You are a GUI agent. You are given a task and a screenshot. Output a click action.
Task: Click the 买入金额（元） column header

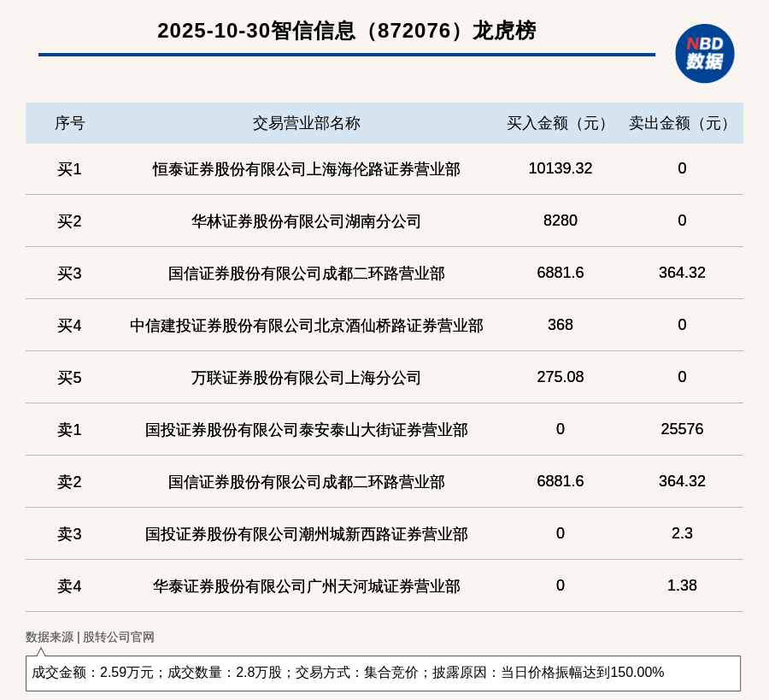[x=560, y=123]
